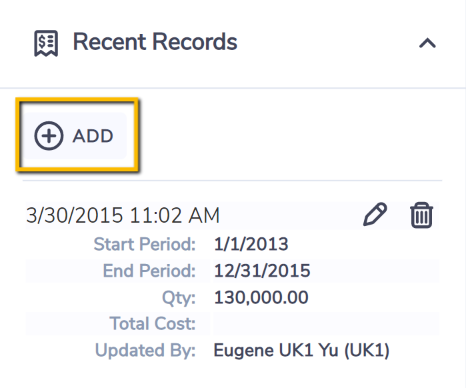466x388 pixels.
Task: Click the Start Period label
Action: coord(145,244)
